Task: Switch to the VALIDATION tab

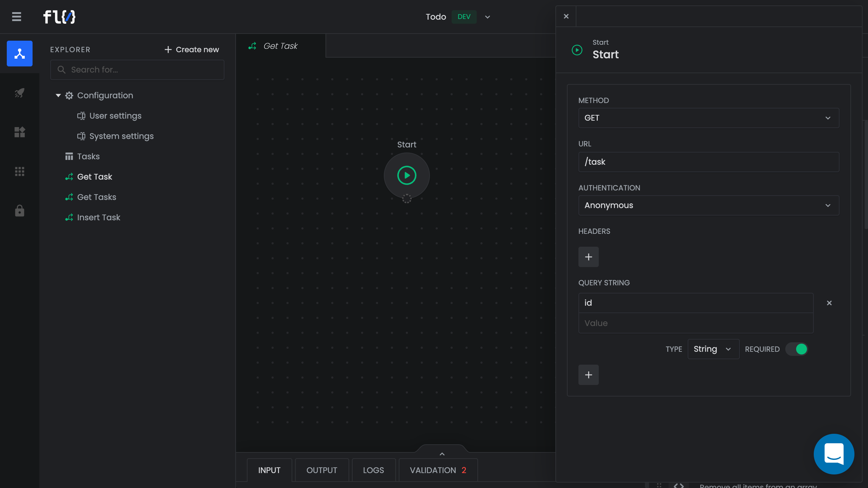Action: (438, 470)
